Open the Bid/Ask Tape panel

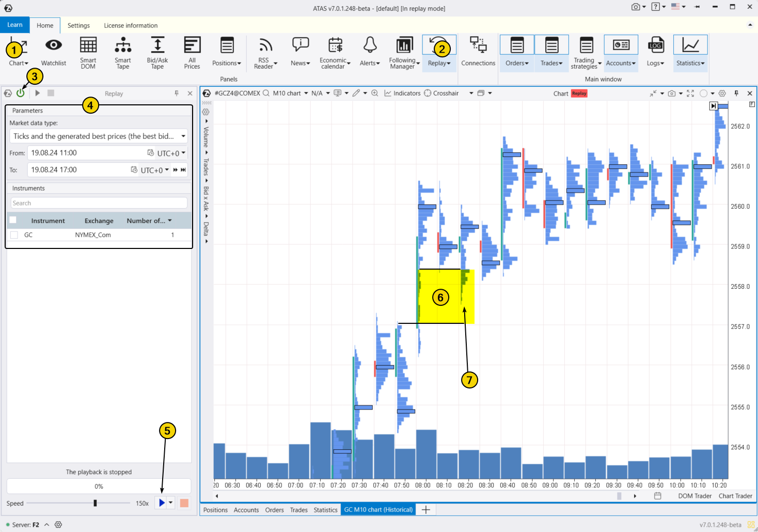pyautogui.click(x=157, y=52)
